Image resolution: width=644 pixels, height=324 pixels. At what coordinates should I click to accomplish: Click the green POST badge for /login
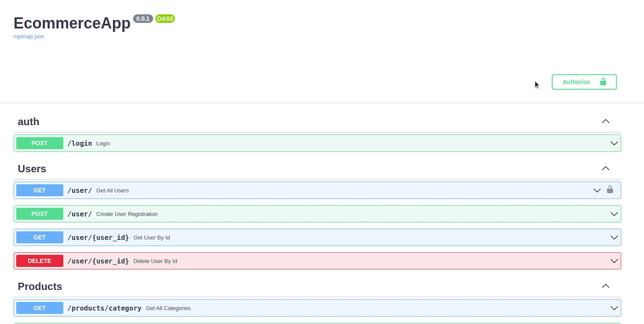(40, 143)
